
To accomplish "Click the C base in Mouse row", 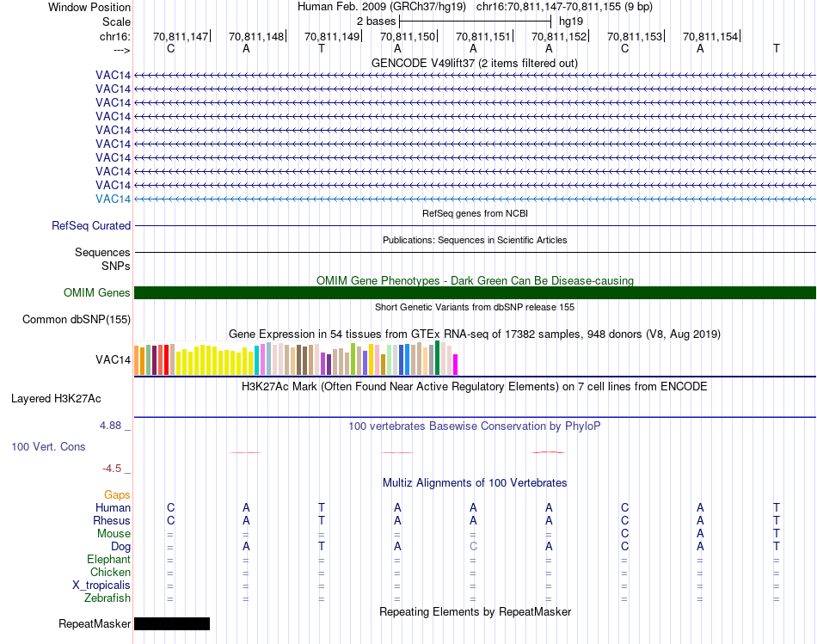I will pyautogui.click(x=624, y=534).
